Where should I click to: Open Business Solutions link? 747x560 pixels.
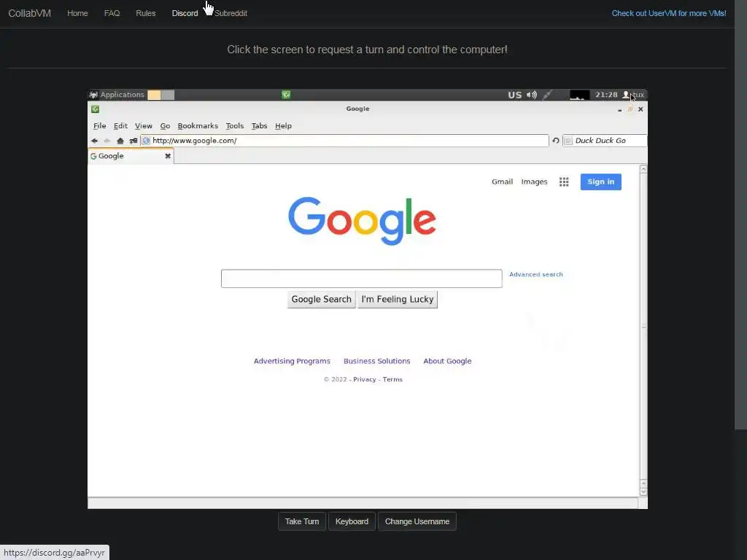377,361
